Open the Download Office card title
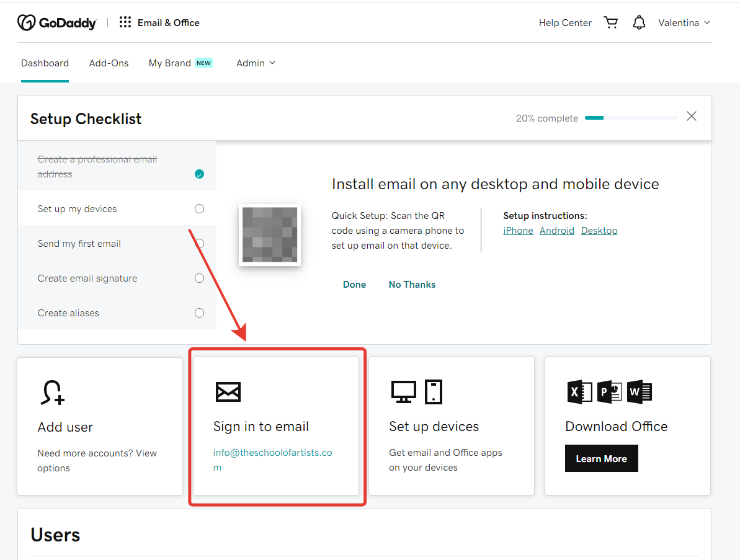This screenshot has width=740, height=560. [x=617, y=427]
